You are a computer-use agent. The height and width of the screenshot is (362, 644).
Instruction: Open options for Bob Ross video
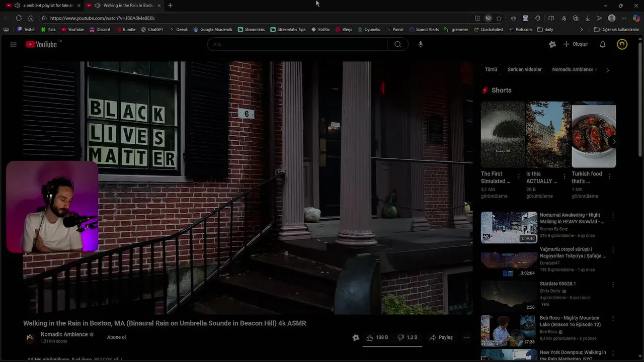point(613,319)
